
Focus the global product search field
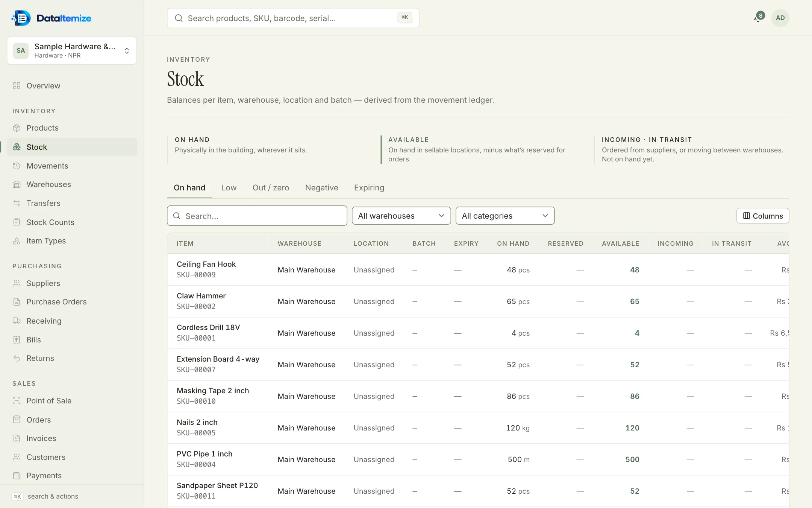[x=293, y=18]
